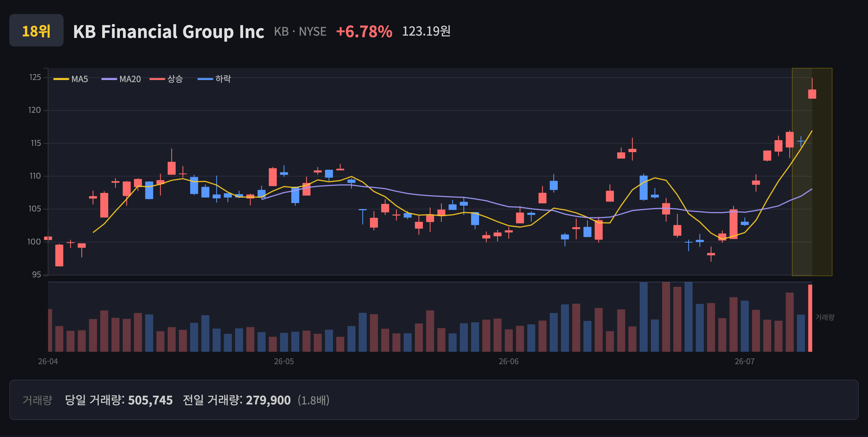Image resolution: width=868 pixels, height=437 pixels.
Task: Click the KB · NYSE ticker label
Action: tap(300, 31)
